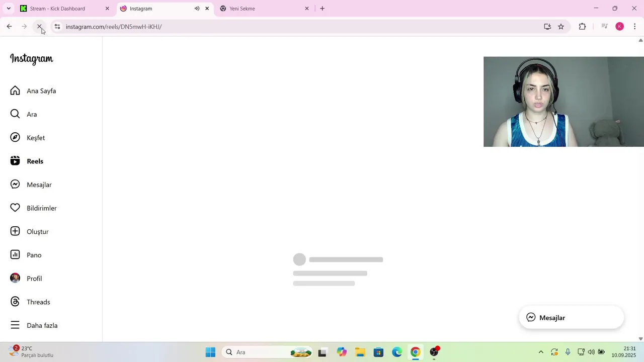Open Profil avatar in sidebar
644x362 pixels.
point(15,279)
